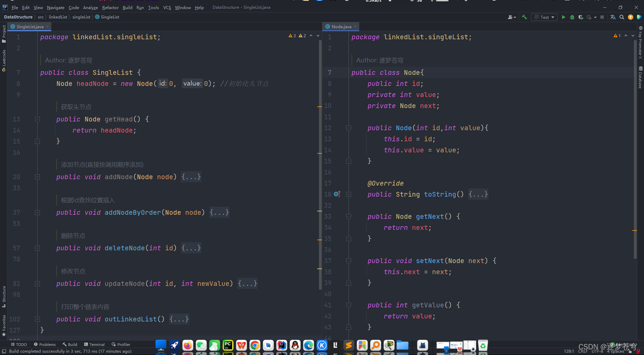The height and width of the screenshot is (355, 644).
Task: Click the 128:1 cursor position in status bar
Action: pyautogui.click(x=569, y=352)
